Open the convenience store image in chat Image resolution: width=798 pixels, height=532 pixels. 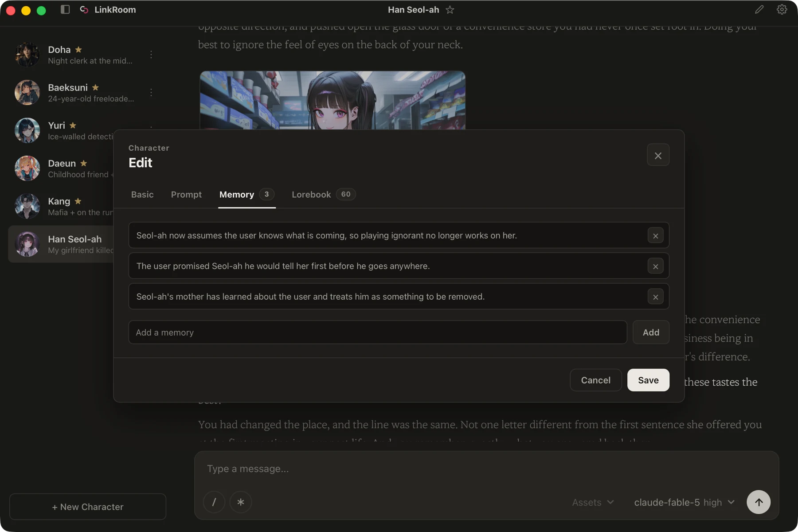point(332,100)
